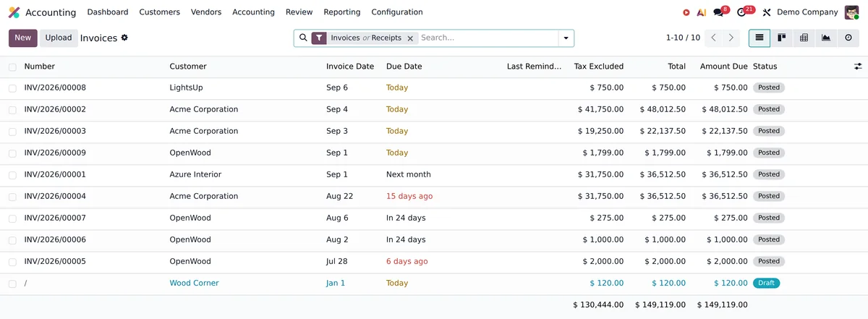Check the box for INV/2026/00003
The image size is (868, 319).
coord(12,132)
